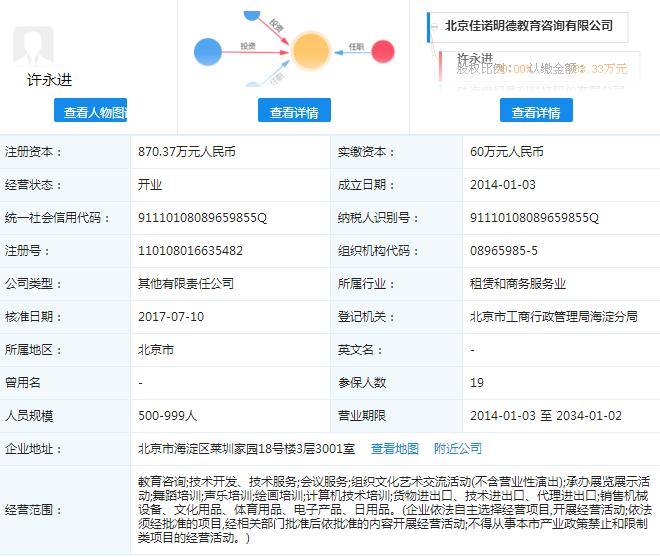Click taxpayer ID value next to 纳税人识别号
This screenshot has height=557, width=660.
[x=534, y=218]
